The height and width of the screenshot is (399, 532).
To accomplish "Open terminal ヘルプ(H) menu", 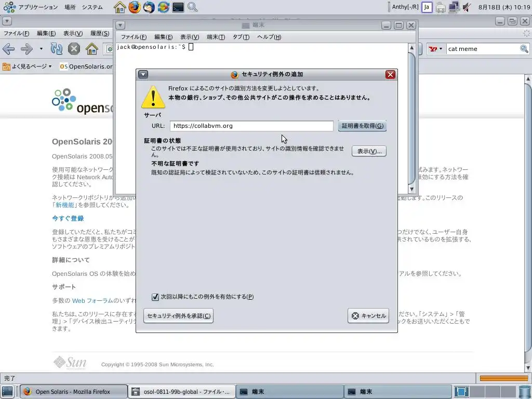I will (x=269, y=37).
